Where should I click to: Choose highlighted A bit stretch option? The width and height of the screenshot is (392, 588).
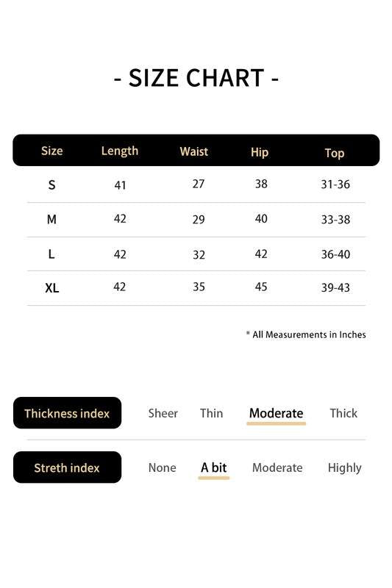pyautogui.click(x=213, y=467)
